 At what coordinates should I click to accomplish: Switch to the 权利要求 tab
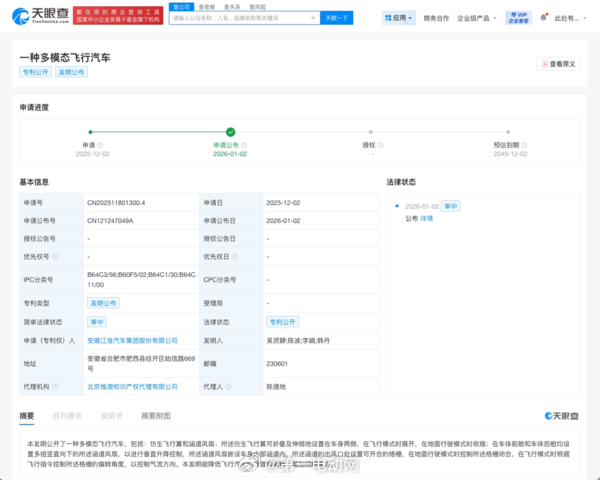67,416
